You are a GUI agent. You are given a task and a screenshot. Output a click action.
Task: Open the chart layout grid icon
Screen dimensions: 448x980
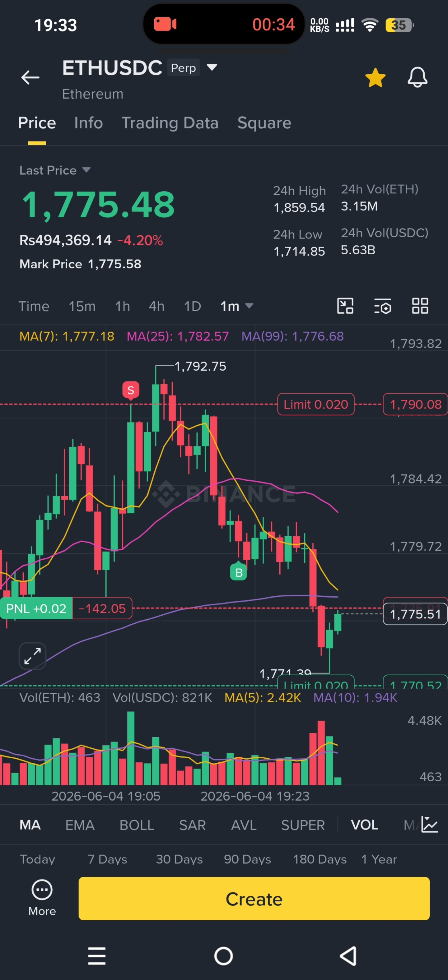(420, 306)
